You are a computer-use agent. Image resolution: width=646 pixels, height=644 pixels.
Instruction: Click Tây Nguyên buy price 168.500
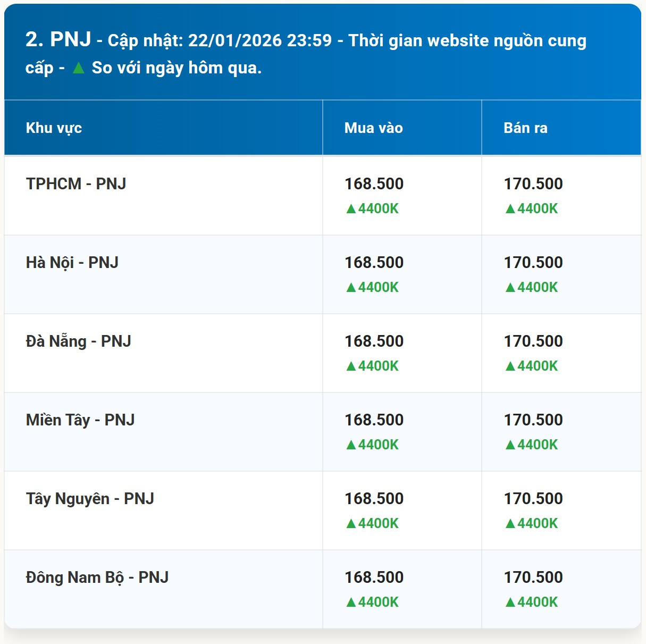coord(374,498)
